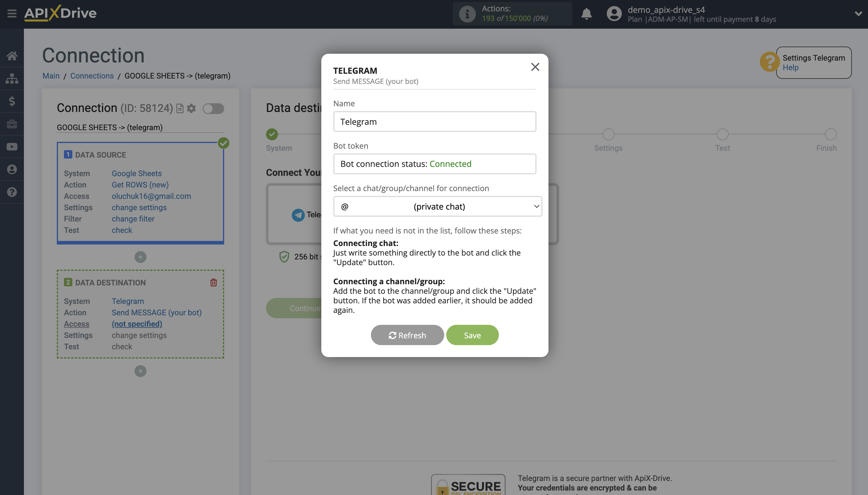Click the Name input field showing Telegram

435,122
